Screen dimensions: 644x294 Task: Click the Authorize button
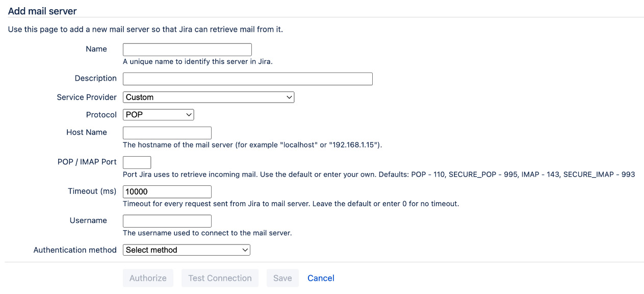tap(148, 278)
